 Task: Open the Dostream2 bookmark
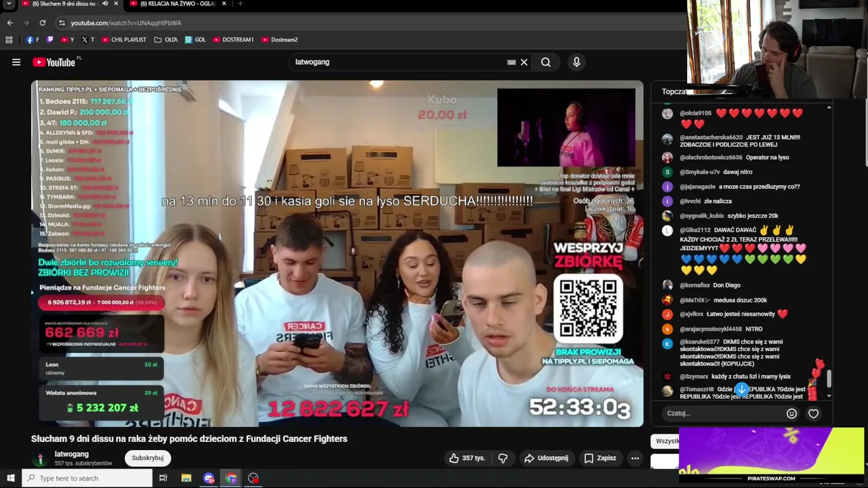click(x=279, y=40)
